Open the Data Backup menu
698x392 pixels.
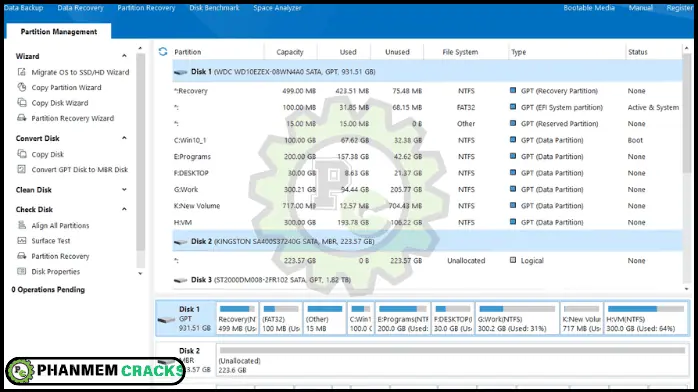click(24, 8)
